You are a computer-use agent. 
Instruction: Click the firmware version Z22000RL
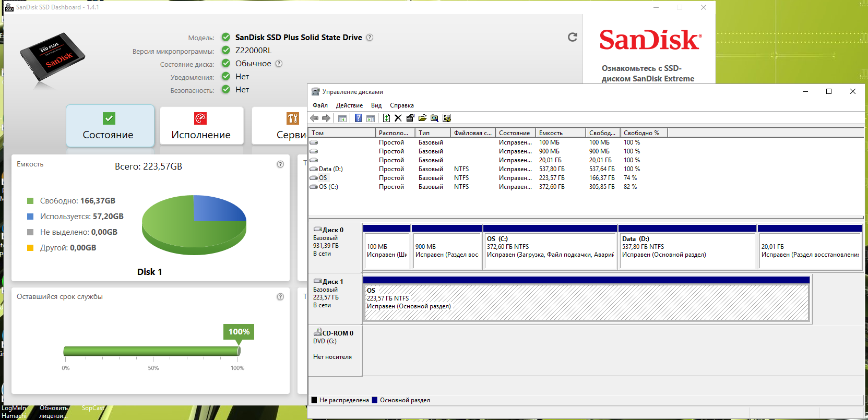click(254, 51)
